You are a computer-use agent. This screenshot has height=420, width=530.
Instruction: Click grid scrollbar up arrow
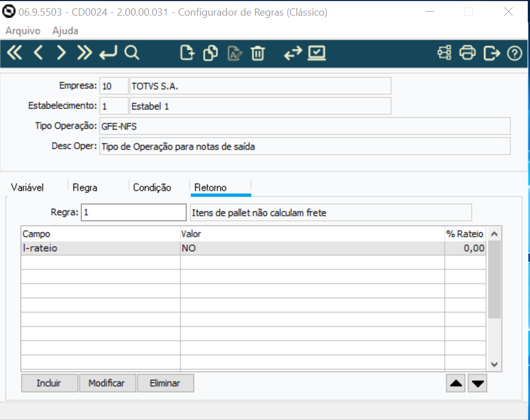click(x=494, y=234)
